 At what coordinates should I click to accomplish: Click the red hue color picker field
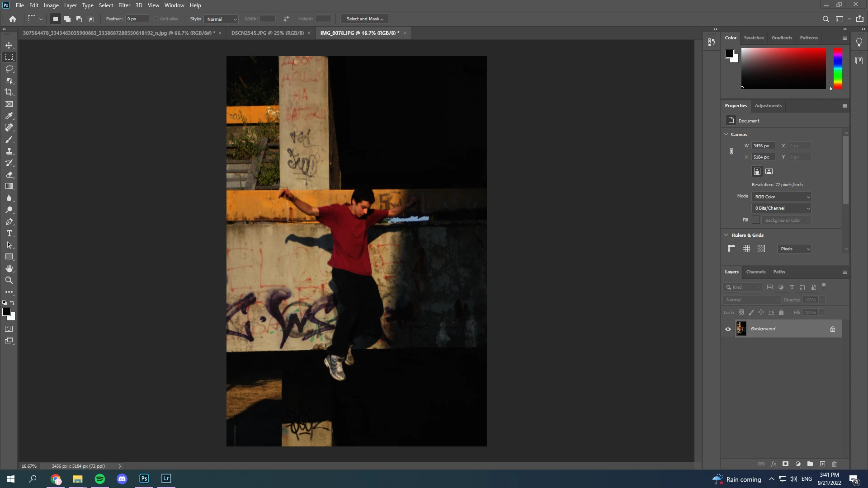(x=783, y=68)
